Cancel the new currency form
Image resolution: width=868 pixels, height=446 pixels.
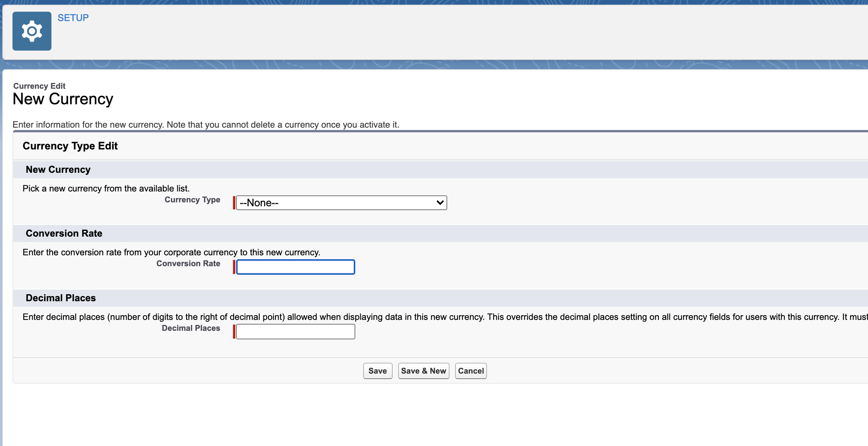[471, 371]
